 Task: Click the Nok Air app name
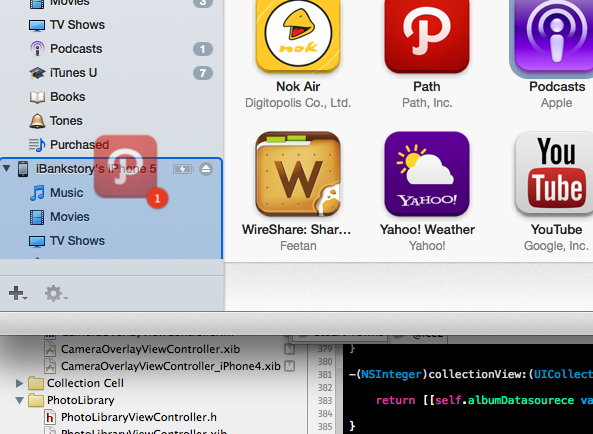[x=298, y=87]
